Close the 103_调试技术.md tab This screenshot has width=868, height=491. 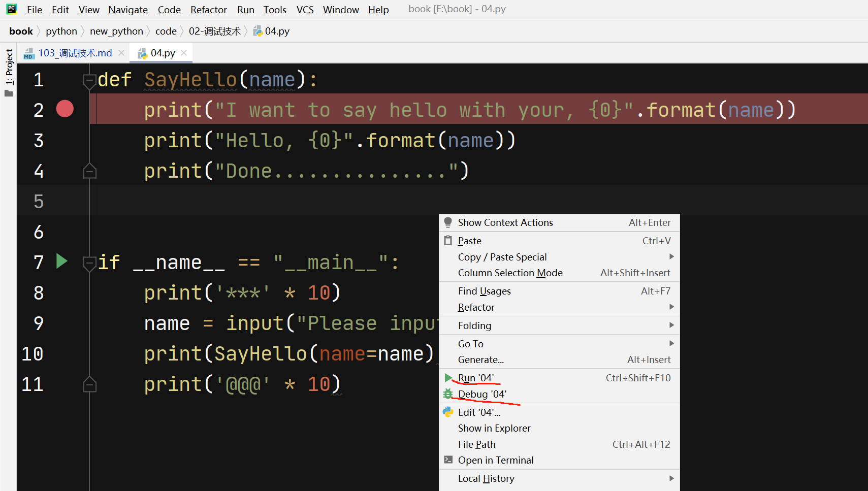[x=121, y=53]
